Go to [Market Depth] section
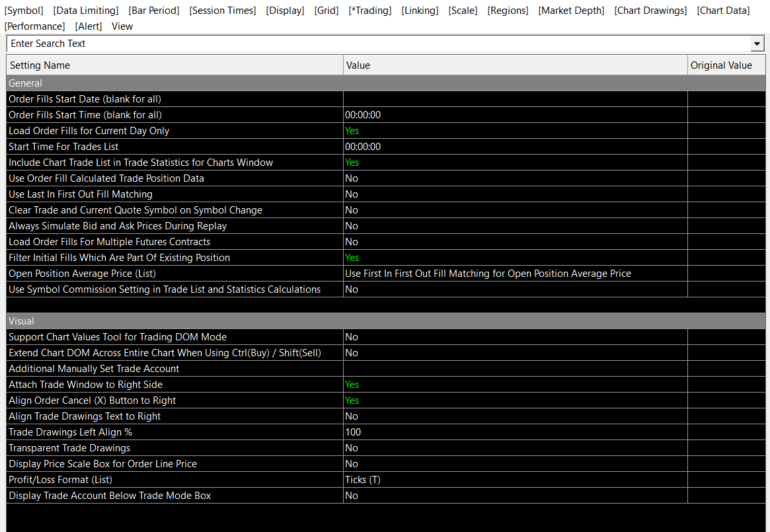Image resolution: width=770 pixels, height=532 pixels. coord(571,11)
